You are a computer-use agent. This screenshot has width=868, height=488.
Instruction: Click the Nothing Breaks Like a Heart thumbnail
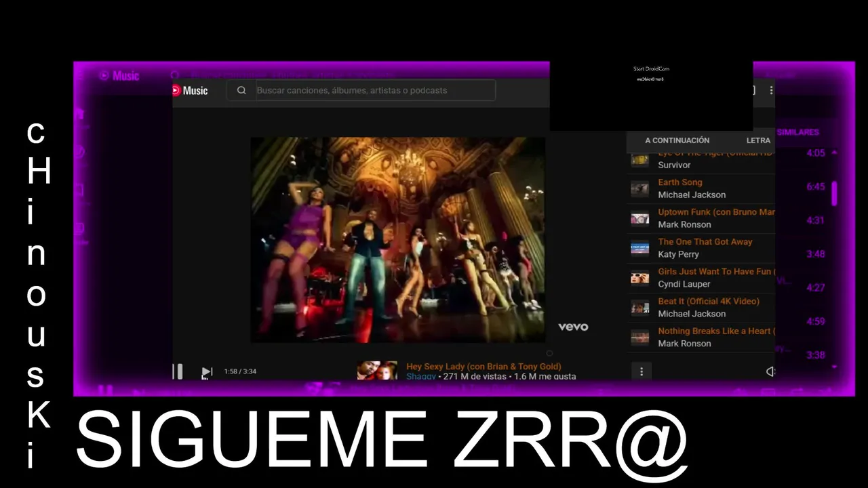click(640, 338)
